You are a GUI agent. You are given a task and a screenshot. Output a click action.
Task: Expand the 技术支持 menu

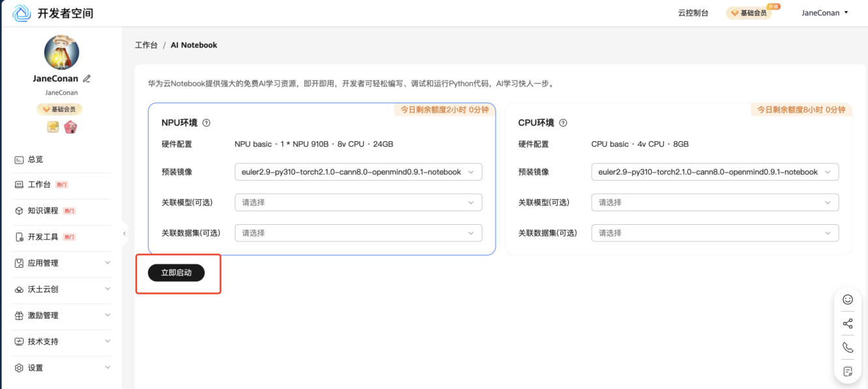point(62,341)
